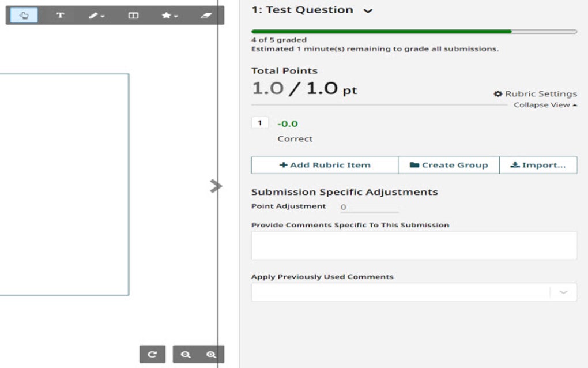
Task: Advance to the next submission panel
Action: coord(215,186)
